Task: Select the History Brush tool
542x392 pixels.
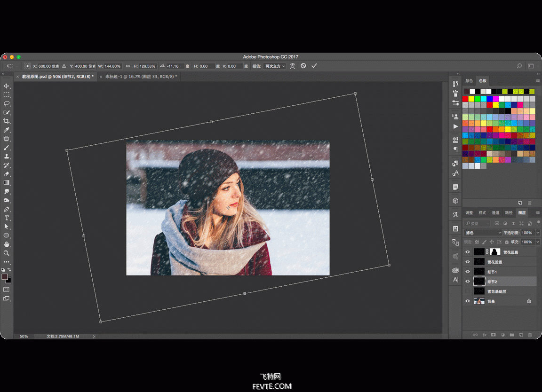Action: coord(6,165)
